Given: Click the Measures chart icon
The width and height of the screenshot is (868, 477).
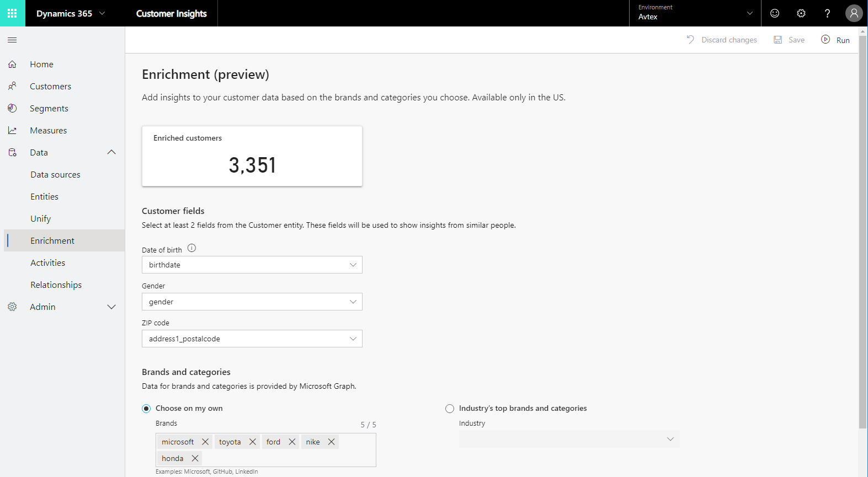Looking at the screenshot, I should pos(12,130).
